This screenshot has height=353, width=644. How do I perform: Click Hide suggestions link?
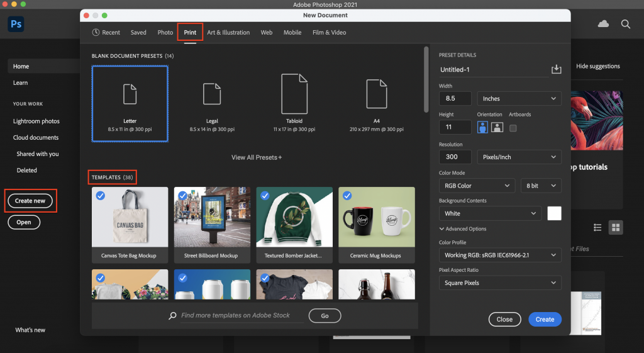597,66
